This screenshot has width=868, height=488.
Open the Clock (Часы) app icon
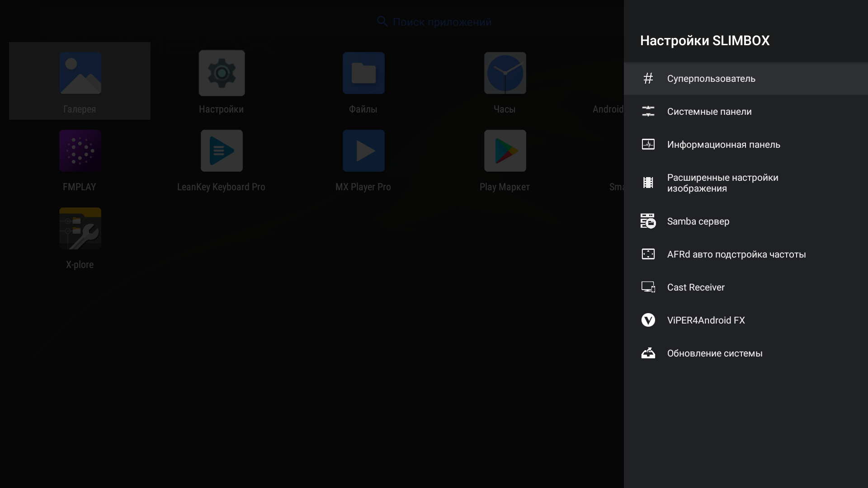point(505,73)
